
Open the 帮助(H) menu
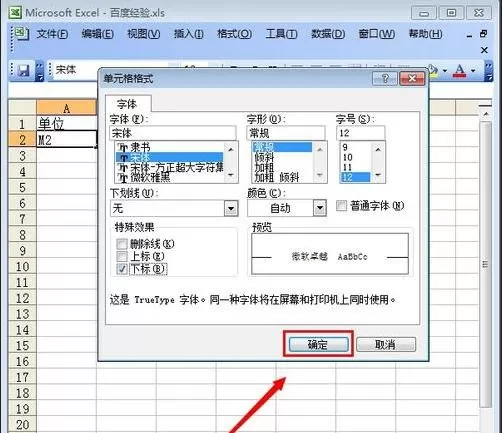pos(426,34)
